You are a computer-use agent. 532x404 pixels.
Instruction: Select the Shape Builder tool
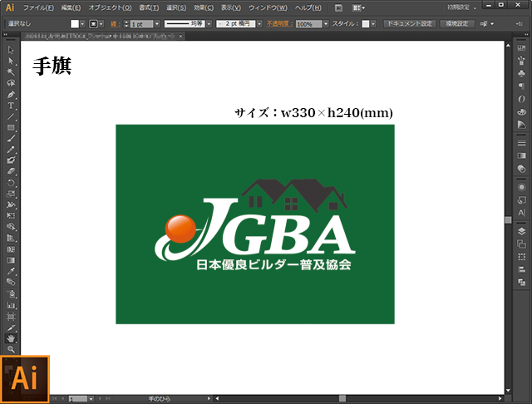pyautogui.click(x=11, y=227)
